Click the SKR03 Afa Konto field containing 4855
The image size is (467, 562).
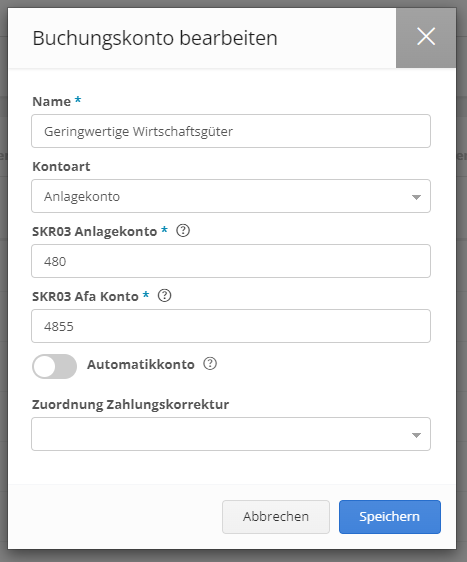point(231,326)
